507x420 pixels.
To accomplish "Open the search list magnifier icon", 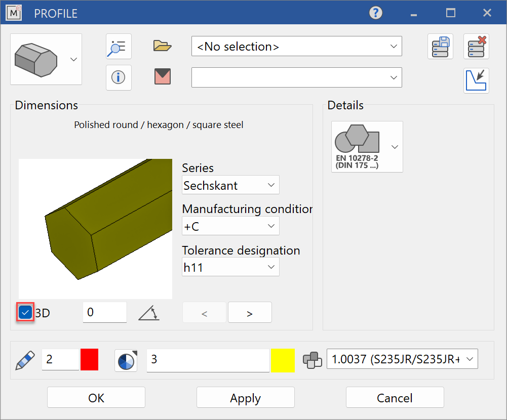I will 119,47.
